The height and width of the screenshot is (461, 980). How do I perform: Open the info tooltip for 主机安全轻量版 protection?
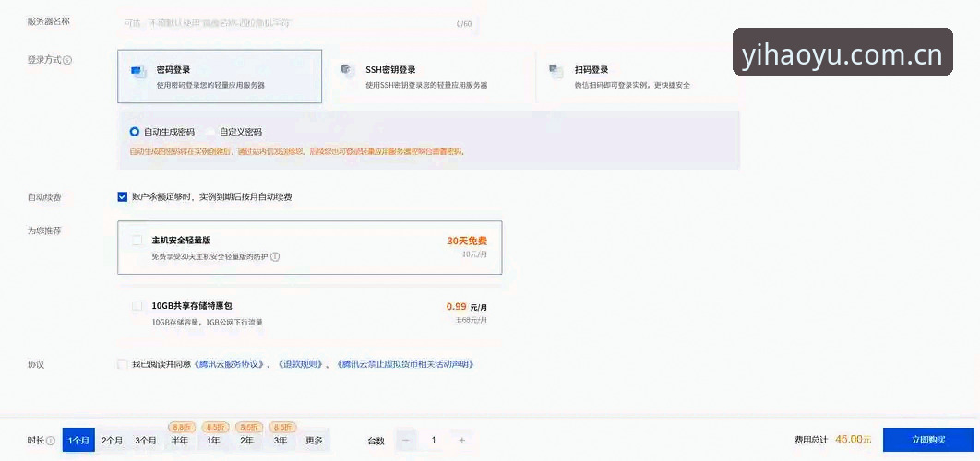[275, 256]
